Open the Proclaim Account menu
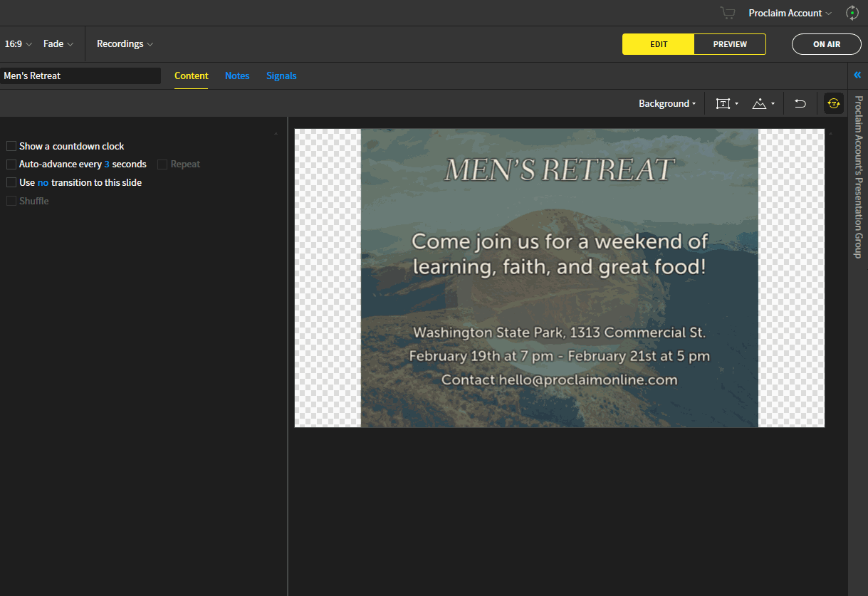The image size is (868, 596). pyautogui.click(x=790, y=13)
